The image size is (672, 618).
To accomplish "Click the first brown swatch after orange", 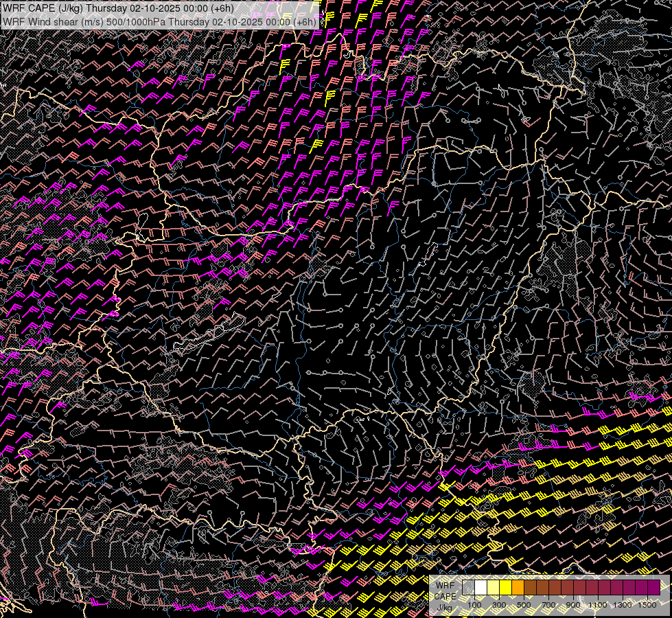I will pos(530,588).
